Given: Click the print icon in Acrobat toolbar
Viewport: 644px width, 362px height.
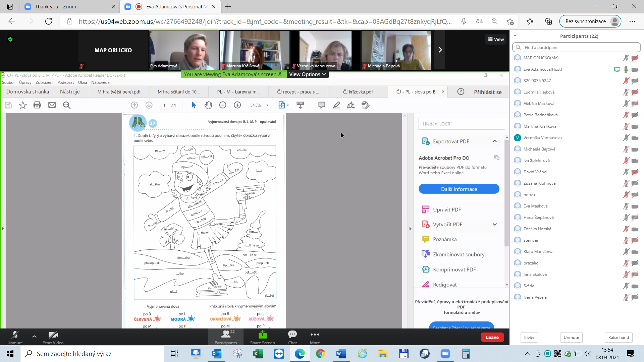Looking at the screenshot, I should pos(37,105).
